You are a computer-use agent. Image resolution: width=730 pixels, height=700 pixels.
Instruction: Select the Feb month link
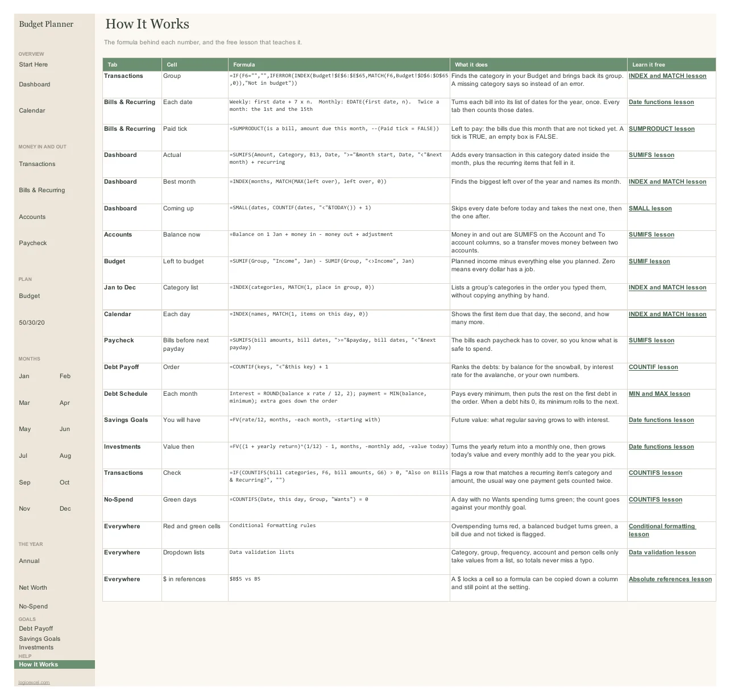pos(65,376)
